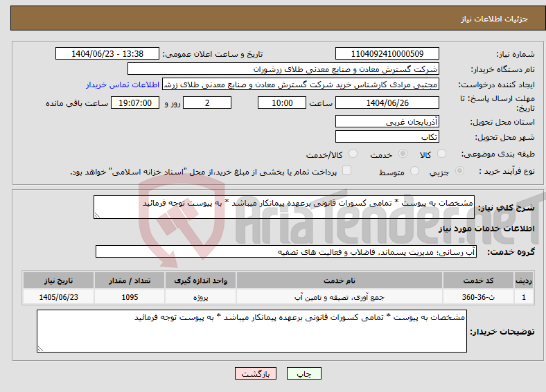Click the اطلاعات خدمات مورد نیاز section heading
The height and width of the screenshot is (392, 546).
click(x=486, y=229)
